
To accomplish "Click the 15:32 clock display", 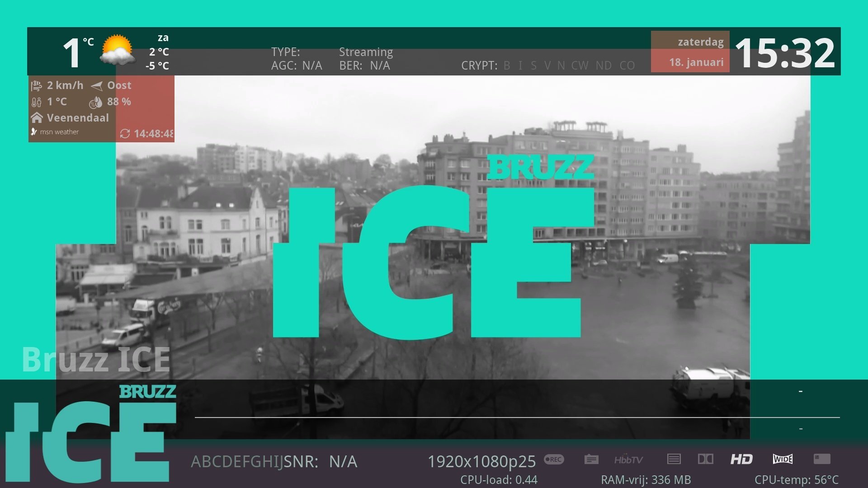I will (x=785, y=53).
